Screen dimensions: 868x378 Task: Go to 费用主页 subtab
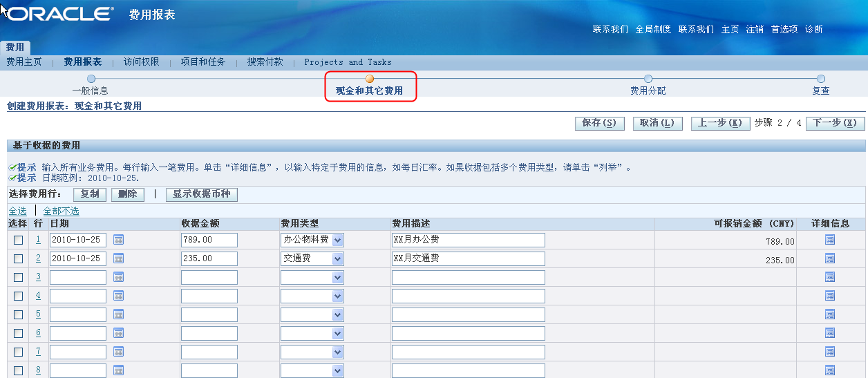[x=24, y=62]
